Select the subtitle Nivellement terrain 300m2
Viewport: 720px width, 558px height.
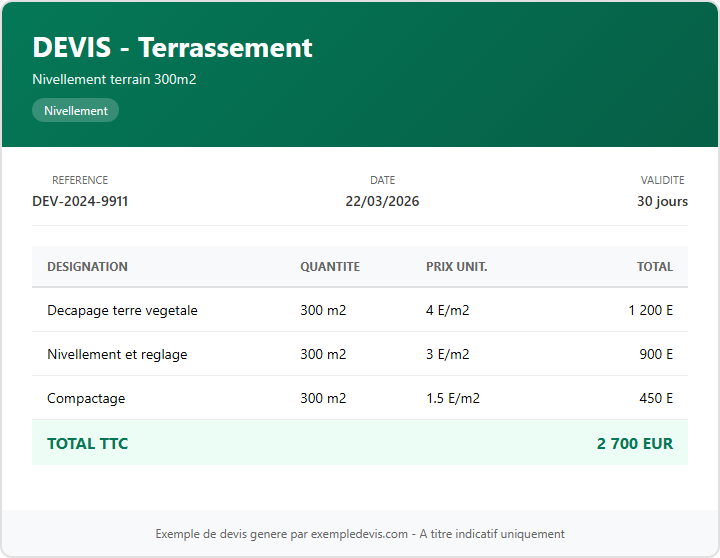114,79
